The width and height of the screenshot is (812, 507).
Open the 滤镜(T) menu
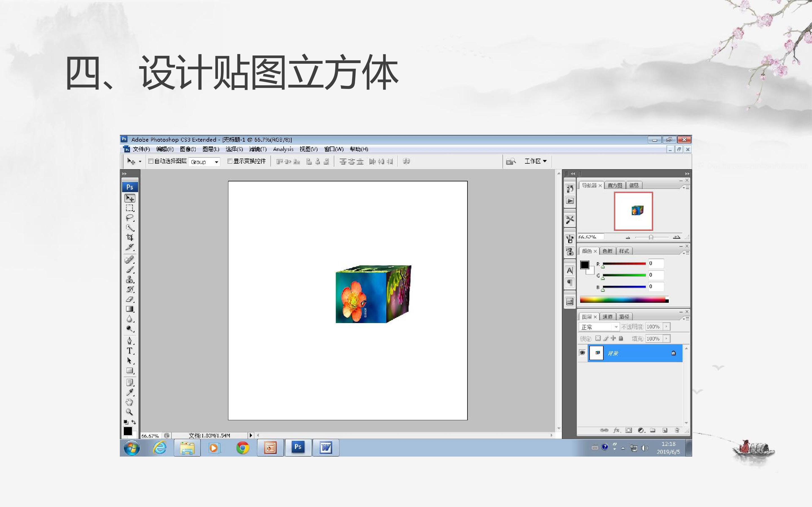tap(258, 149)
